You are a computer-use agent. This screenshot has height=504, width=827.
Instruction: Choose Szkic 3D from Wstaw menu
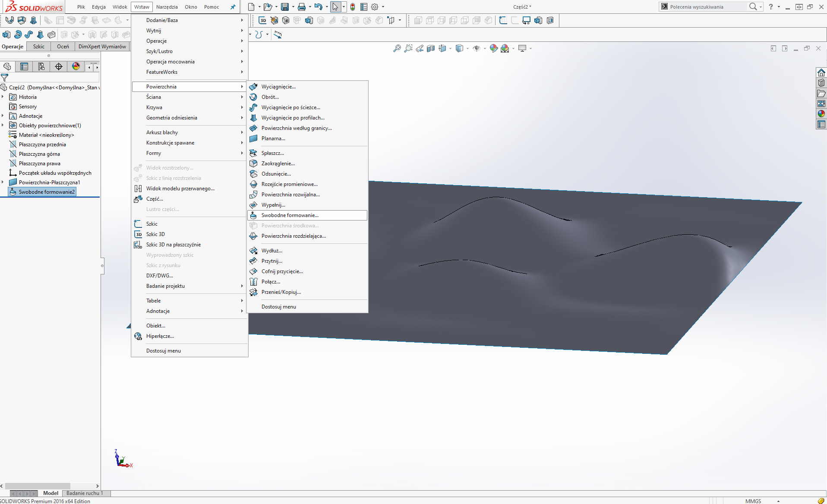[189, 234]
